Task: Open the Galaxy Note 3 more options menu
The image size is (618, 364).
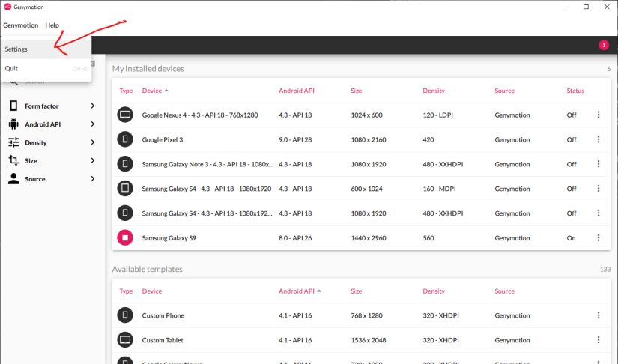Action: [599, 164]
